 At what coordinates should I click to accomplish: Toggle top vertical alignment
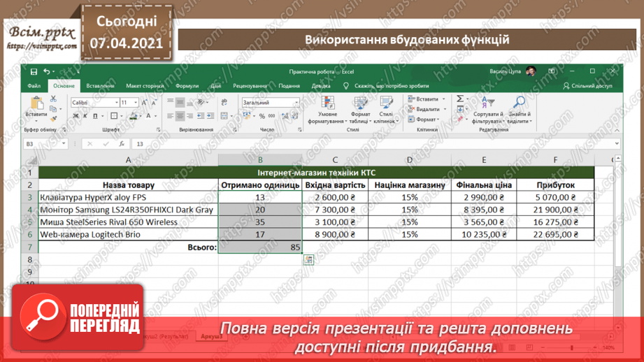click(x=171, y=102)
